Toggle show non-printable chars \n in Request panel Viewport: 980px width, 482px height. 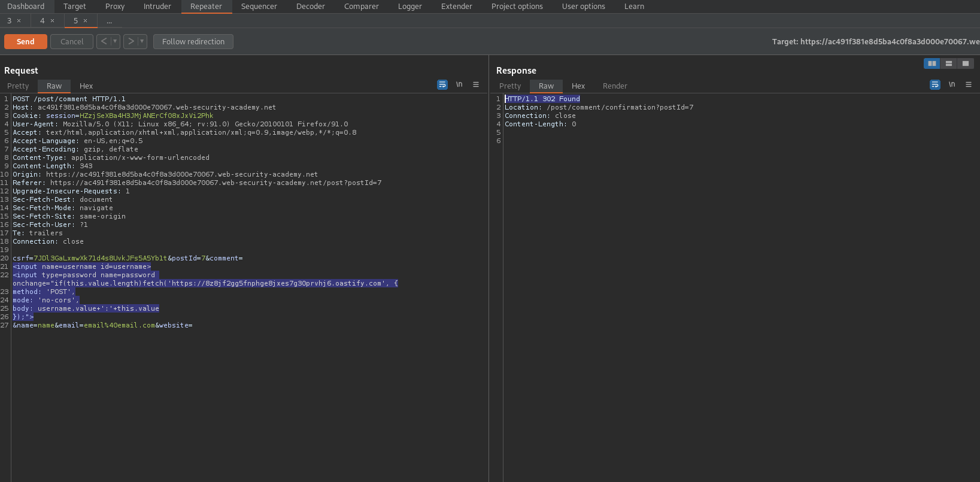[x=459, y=85]
